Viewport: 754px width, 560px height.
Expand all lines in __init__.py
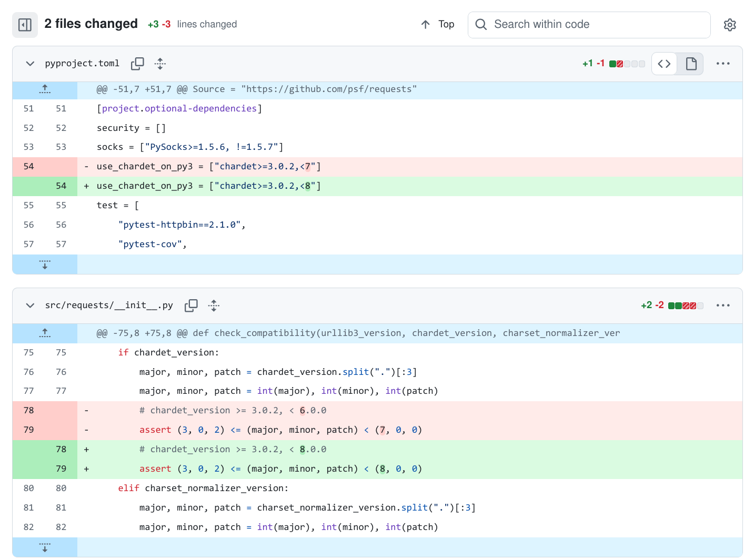[x=214, y=306]
